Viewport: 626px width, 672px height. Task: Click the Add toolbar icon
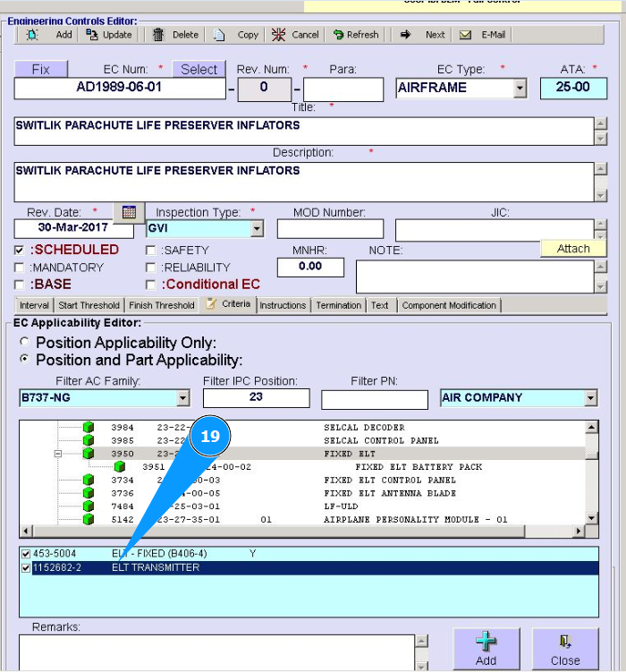(33, 35)
